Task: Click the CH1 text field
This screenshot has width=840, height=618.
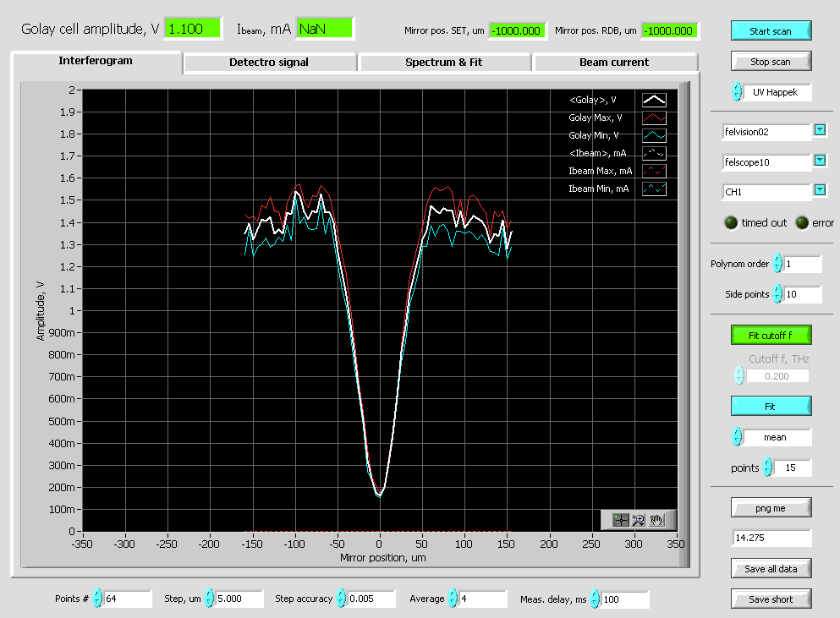Action: pos(766,192)
